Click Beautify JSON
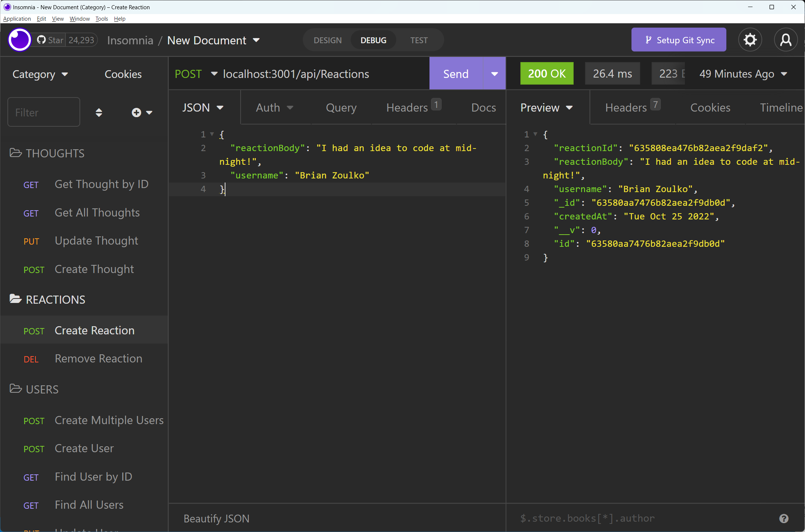805x532 pixels. (x=216, y=518)
